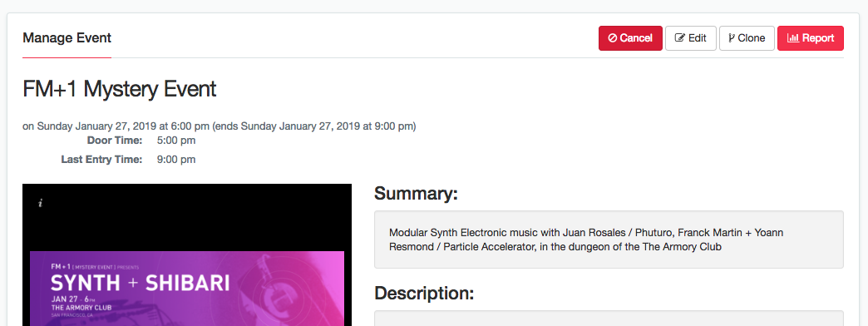Click the ban icon in Cancel button
The height and width of the screenshot is (326, 868).
pyautogui.click(x=612, y=38)
